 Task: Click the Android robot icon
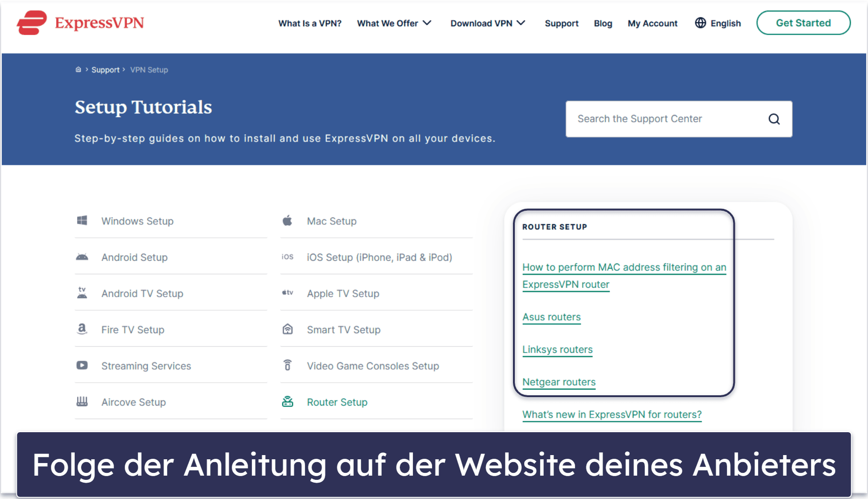tap(82, 257)
